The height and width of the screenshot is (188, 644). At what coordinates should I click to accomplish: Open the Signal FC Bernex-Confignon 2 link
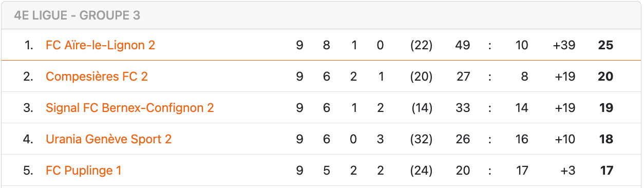(x=130, y=108)
